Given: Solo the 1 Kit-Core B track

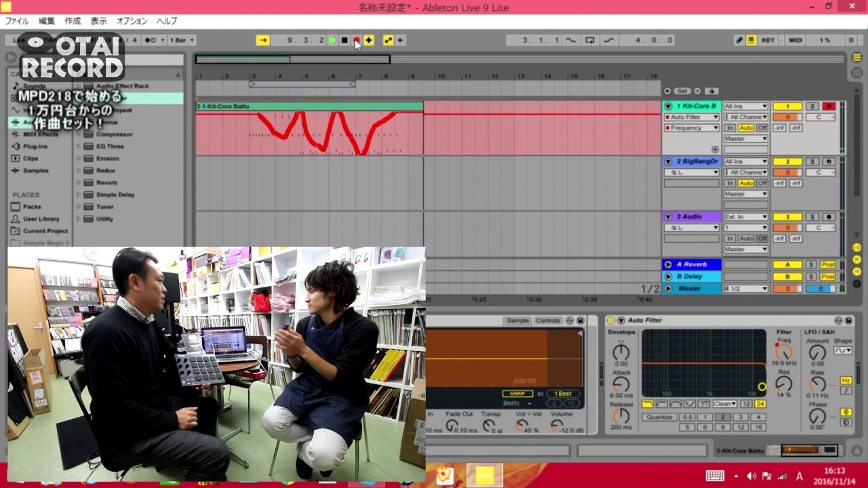Looking at the screenshot, I should point(812,106).
